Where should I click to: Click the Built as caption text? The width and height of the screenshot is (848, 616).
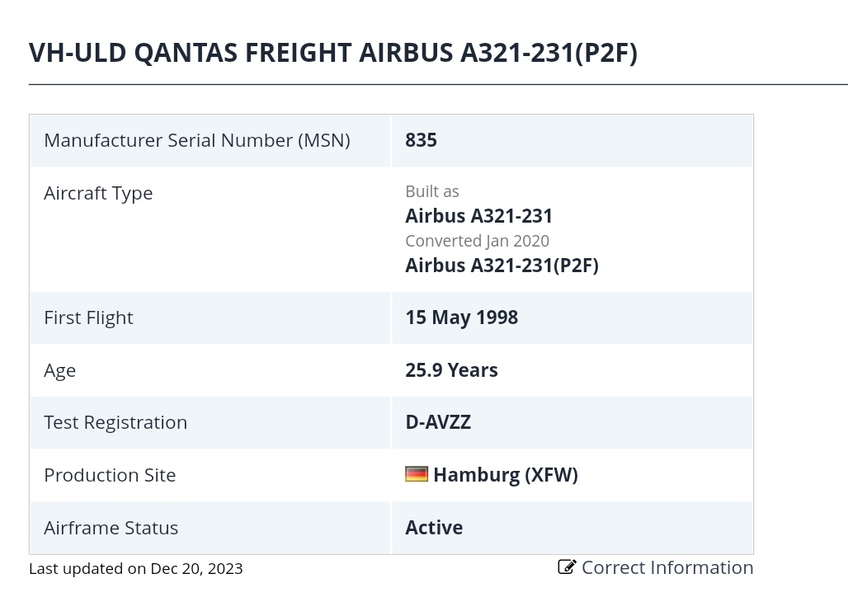(x=432, y=191)
